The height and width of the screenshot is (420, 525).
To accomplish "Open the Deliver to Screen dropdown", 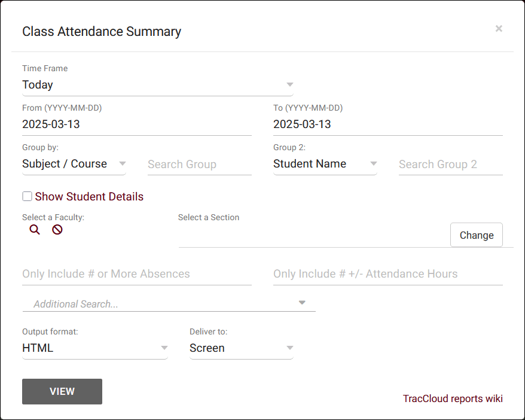I will (x=241, y=348).
